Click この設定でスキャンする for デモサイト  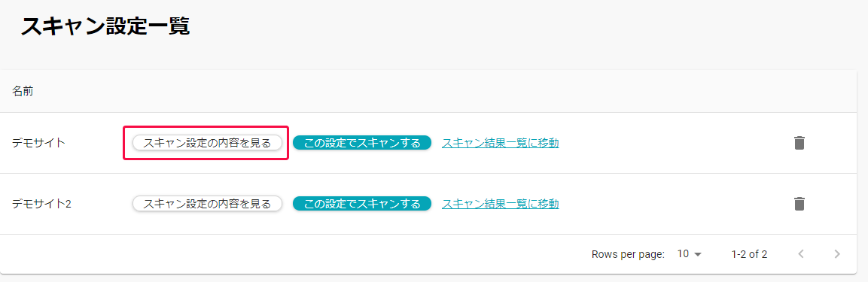click(x=362, y=143)
